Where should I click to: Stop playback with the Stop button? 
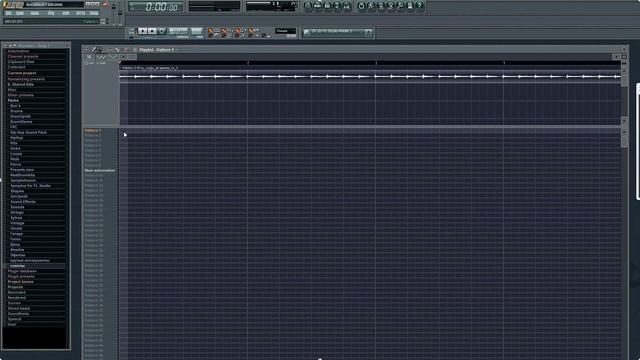tap(152, 31)
